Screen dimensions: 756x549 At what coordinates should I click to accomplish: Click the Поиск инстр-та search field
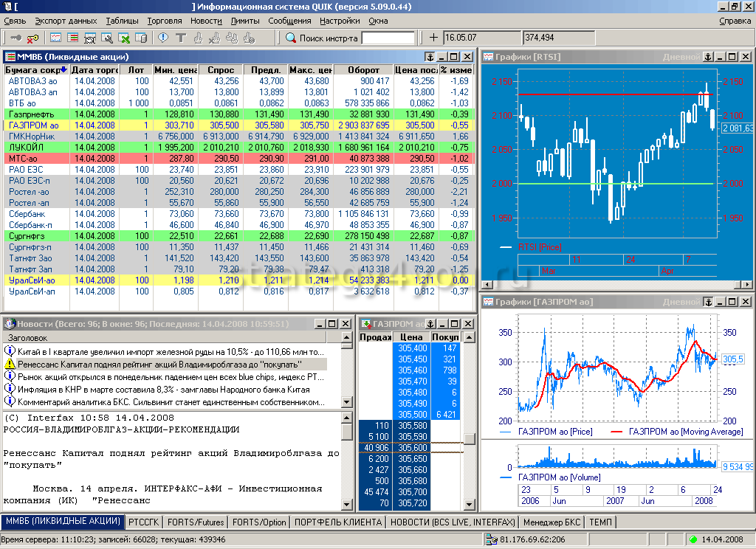(x=388, y=38)
